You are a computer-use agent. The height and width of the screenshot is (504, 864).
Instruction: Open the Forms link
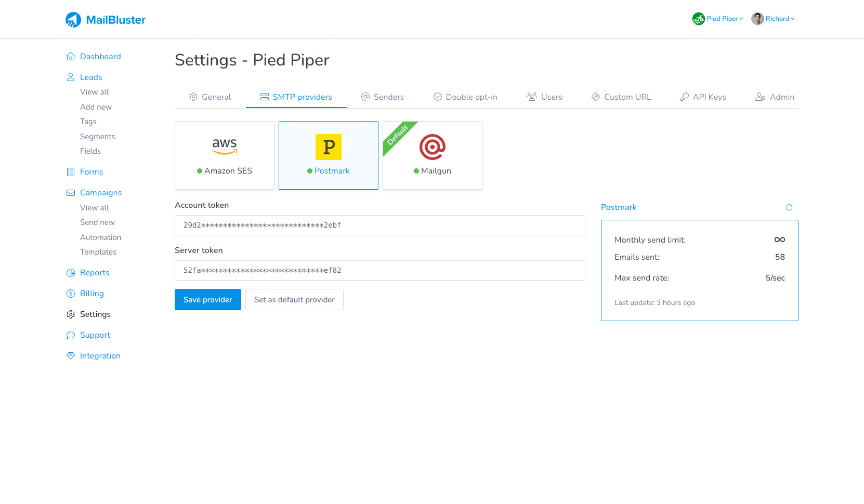[x=91, y=171]
